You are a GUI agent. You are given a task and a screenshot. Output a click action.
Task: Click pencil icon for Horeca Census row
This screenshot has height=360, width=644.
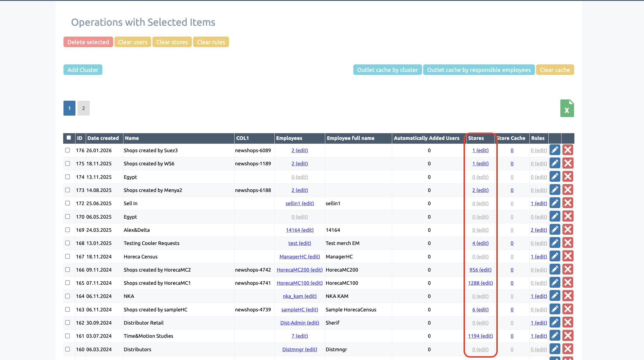pyautogui.click(x=555, y=256)
